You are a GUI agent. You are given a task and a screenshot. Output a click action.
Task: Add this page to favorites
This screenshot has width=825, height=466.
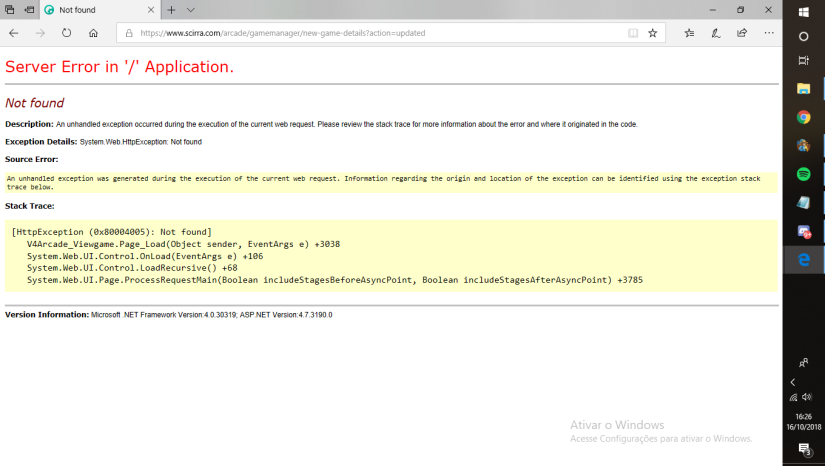(652, 33)
